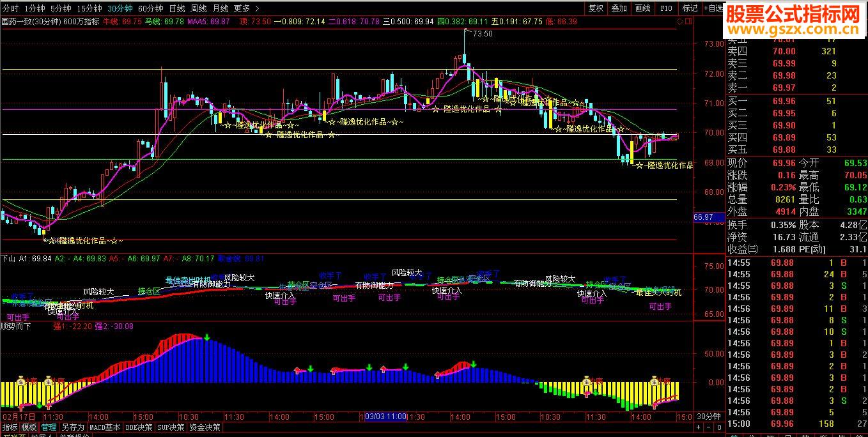Click the 总量 value 8261
The width and height of the screenshot is (868, 437).
784,199
